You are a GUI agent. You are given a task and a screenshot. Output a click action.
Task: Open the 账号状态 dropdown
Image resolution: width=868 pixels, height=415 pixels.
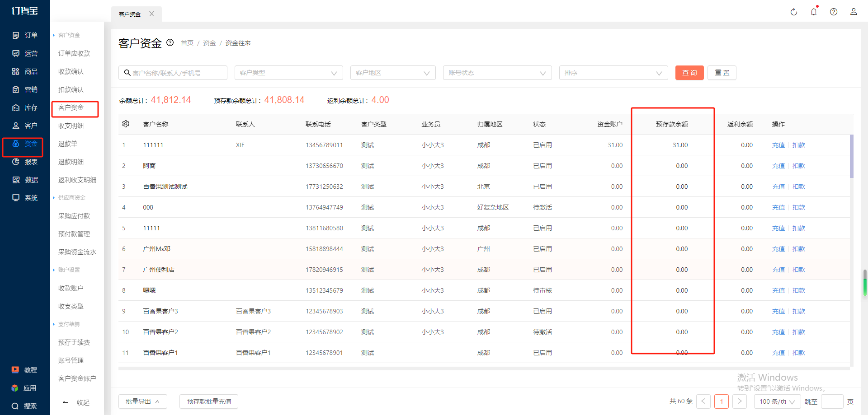click(x=497, y=73)
